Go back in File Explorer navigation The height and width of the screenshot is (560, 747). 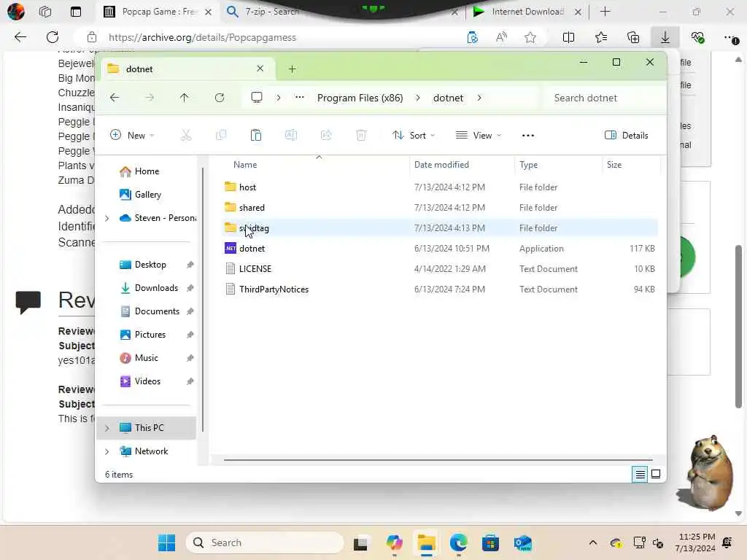115,98
